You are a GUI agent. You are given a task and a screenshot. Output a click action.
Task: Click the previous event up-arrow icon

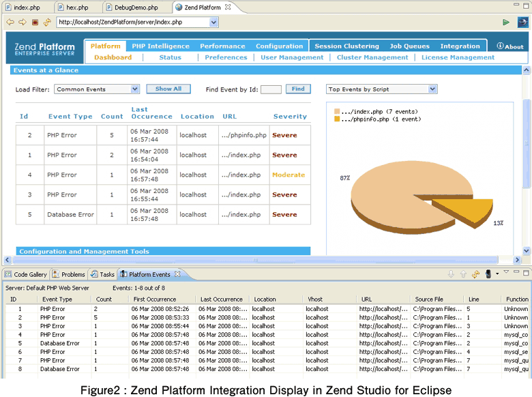463,274
